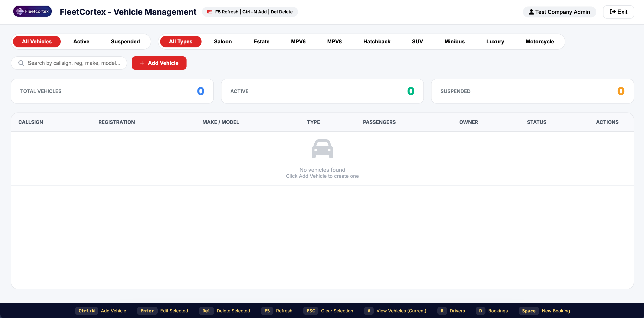Click the F5 Refresh footer shortcut
Viewport: 644px width, 318px height.
[277, 311]
